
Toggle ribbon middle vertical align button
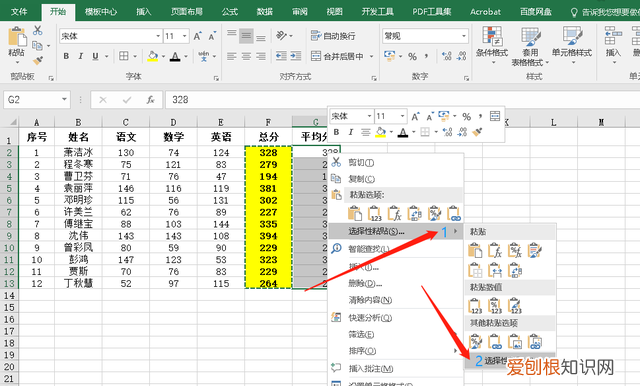click(x=246, y=36)
